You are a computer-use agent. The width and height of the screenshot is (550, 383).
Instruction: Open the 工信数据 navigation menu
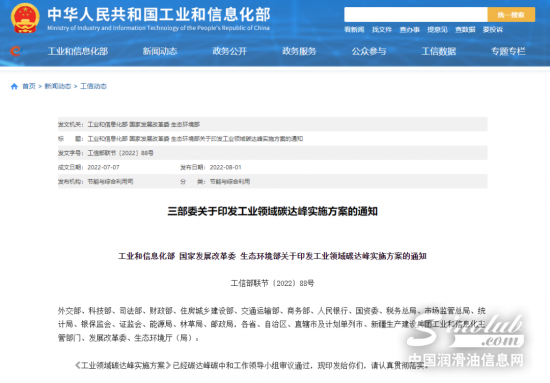tap(439, 51)
